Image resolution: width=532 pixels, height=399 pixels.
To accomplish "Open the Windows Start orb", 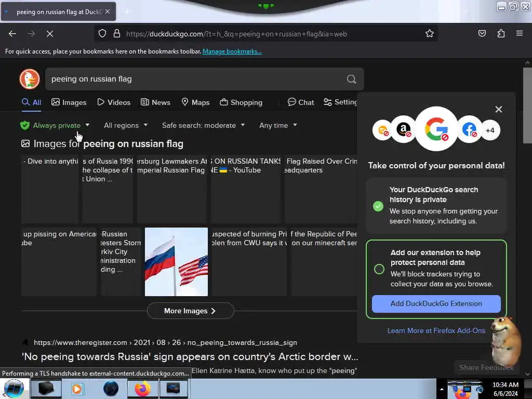I will tap(14, 389).
